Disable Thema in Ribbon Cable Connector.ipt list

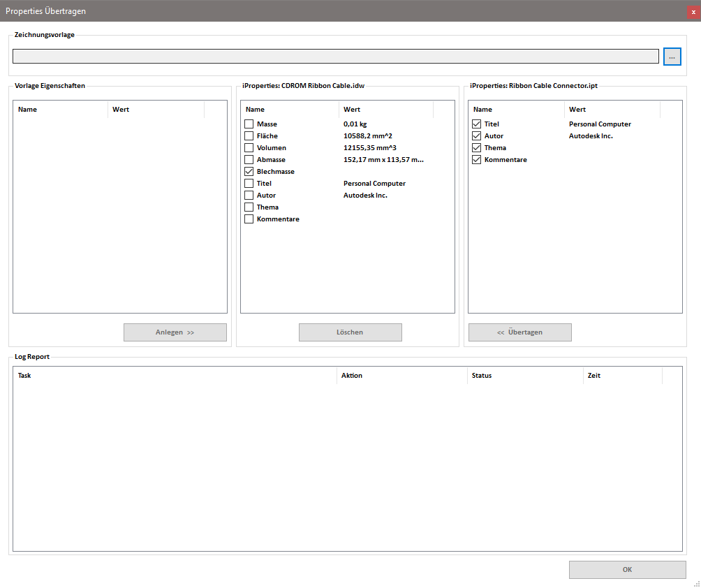pos(477,148)
